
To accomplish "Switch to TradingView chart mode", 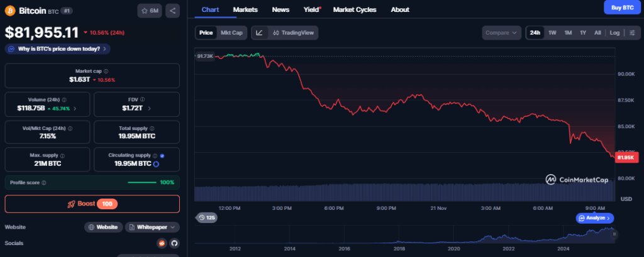I will [x=293, y=33].
